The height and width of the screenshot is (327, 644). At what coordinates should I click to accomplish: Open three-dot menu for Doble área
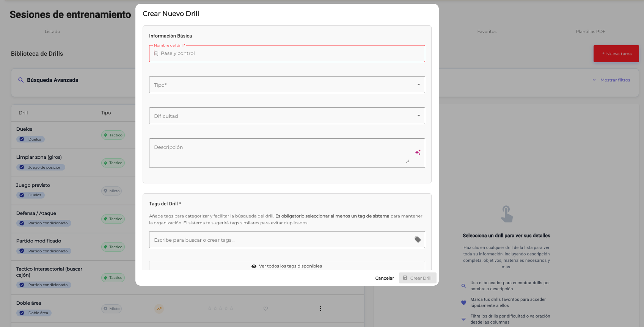[320, 308]
